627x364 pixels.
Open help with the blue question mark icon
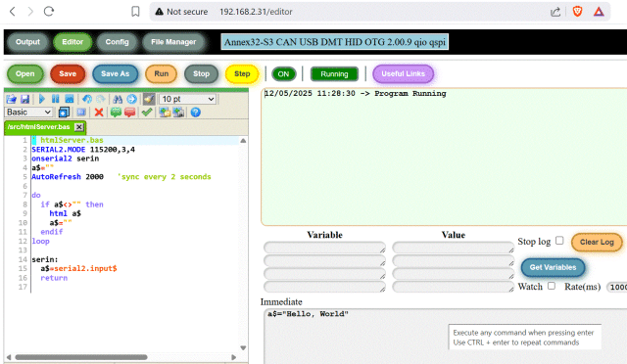[196, 113]
